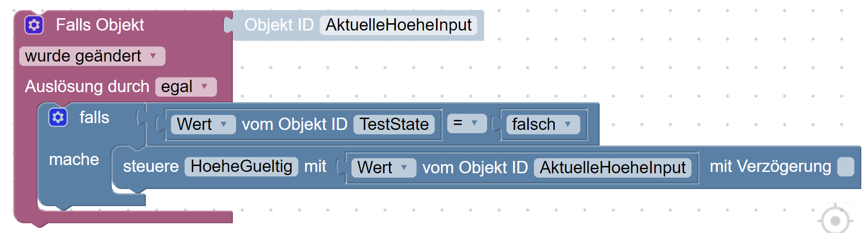Toggle the 'mit Verzögerung' checkbox
The image size is (868, 233).
pos(846,166)
